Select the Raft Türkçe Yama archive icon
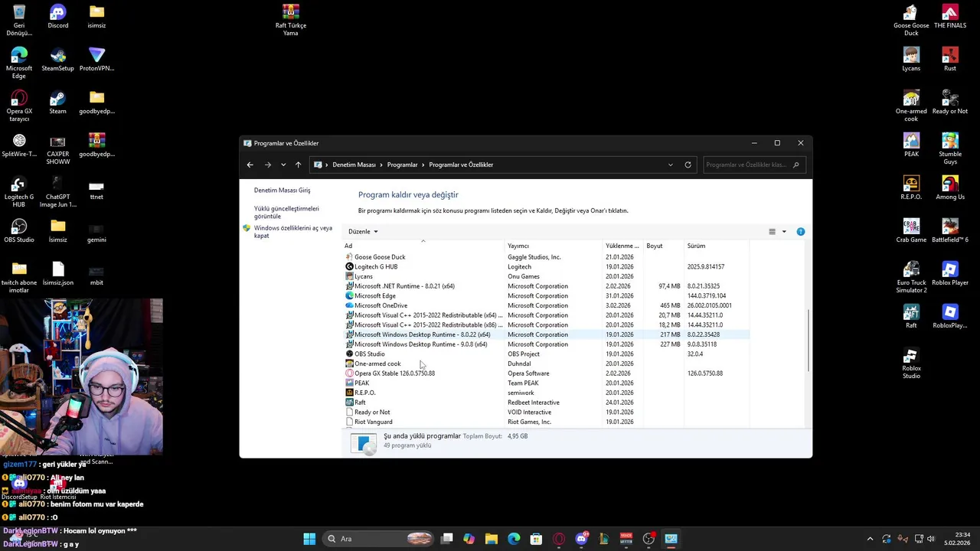Screen dimensions: 980x551 290,21
